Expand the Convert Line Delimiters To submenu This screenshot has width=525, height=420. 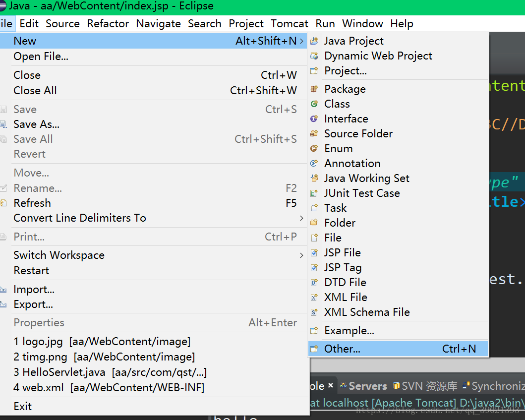(x=301, y=218)
